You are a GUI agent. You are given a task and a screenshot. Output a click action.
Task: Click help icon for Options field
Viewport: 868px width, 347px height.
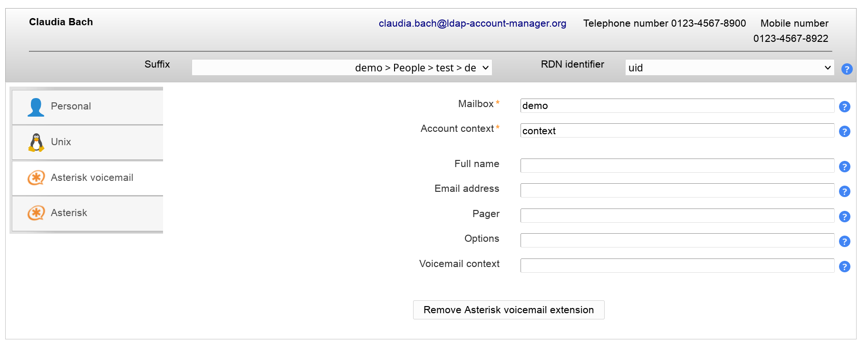click(x=844, y=241)
